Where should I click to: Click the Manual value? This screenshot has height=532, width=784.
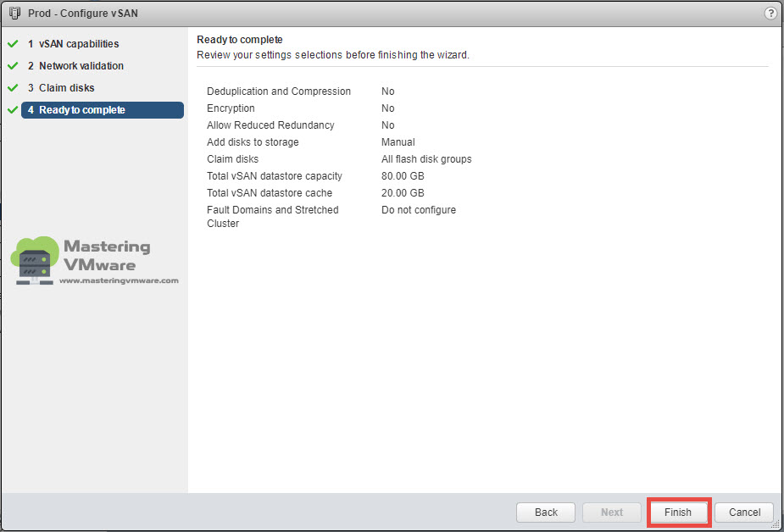398,142
